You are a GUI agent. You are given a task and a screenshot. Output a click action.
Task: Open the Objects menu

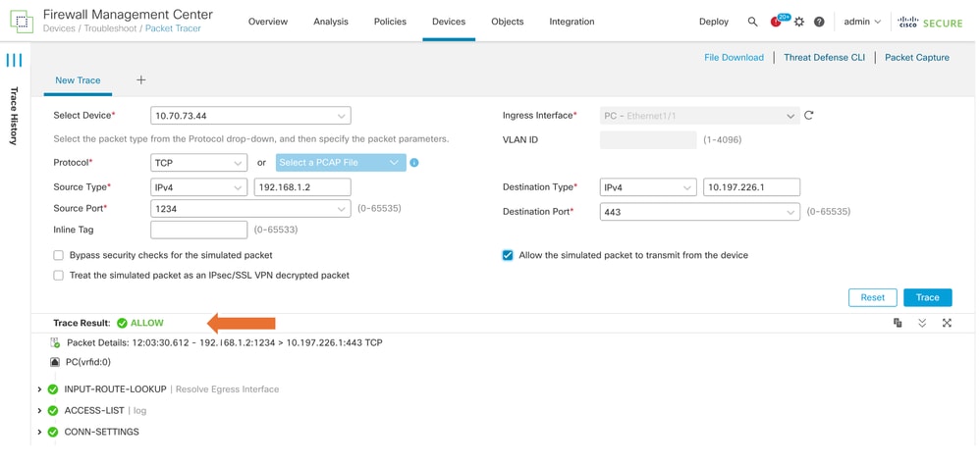pyautogui.click(x=508, y=22)
